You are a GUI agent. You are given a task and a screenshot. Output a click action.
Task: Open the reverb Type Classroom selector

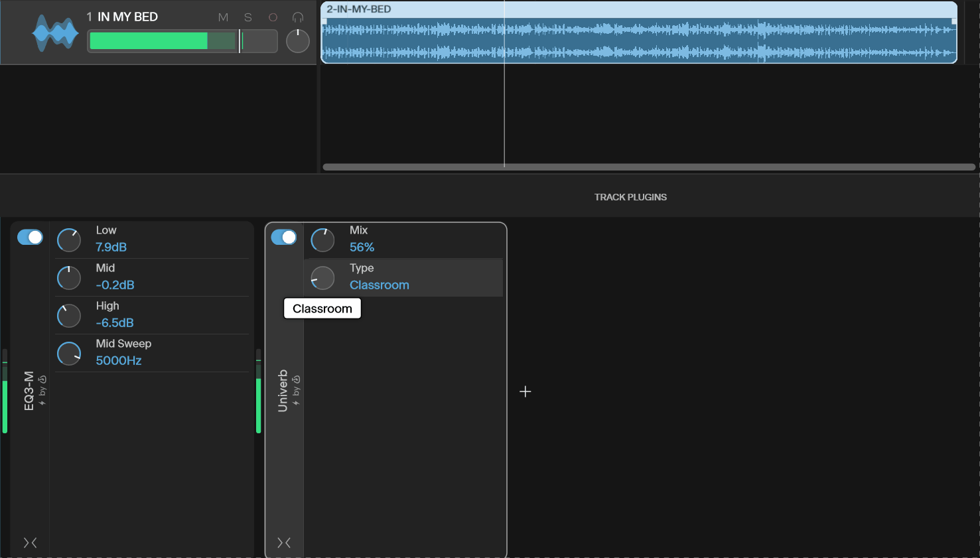click(x=379, y=285)
